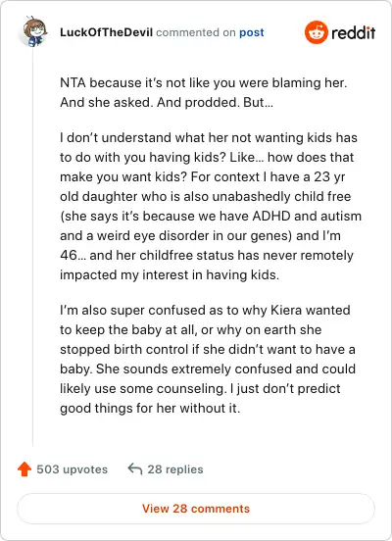Click the "NTA" verdict at comment start
Screen dimensions: 392x541
pos(73,82)
